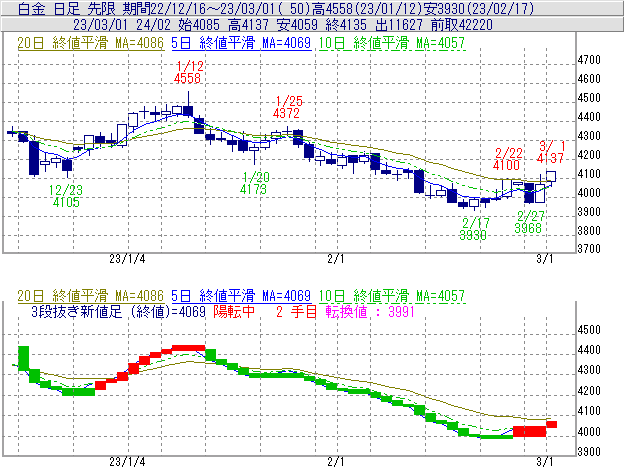Click the red 2 手目 count text
Viewport: 624px width, 475px height.
(296, 311)
